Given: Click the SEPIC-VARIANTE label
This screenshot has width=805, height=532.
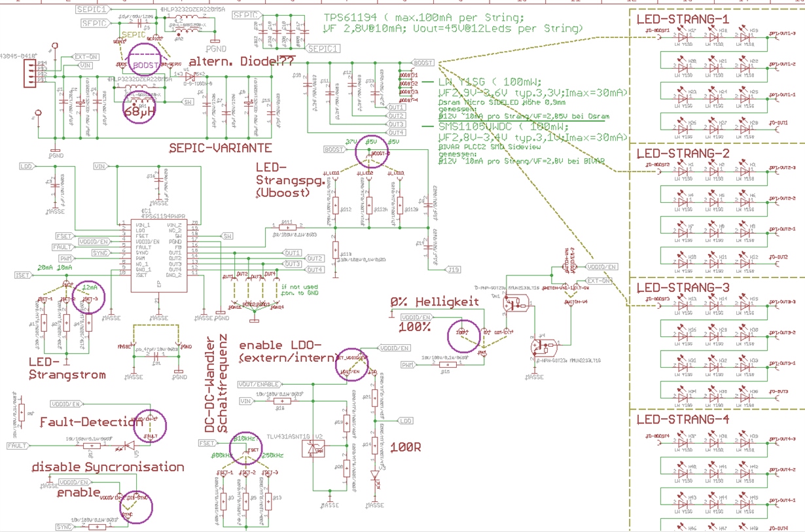Looking at the screenshot, I should [220, 148].
